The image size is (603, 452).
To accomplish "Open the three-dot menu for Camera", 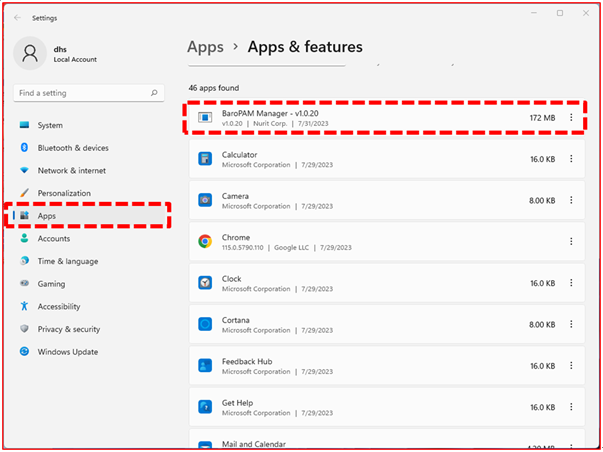I will coord(571,200).
